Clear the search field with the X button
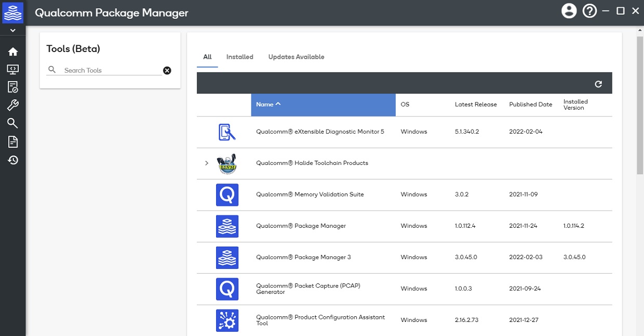 [167, 70]
